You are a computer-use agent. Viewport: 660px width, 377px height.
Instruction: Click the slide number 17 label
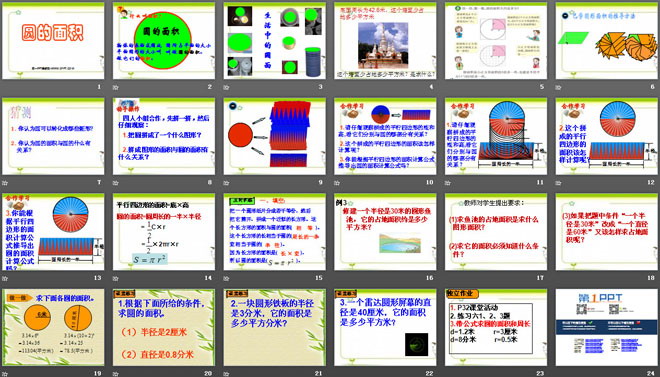540,278
